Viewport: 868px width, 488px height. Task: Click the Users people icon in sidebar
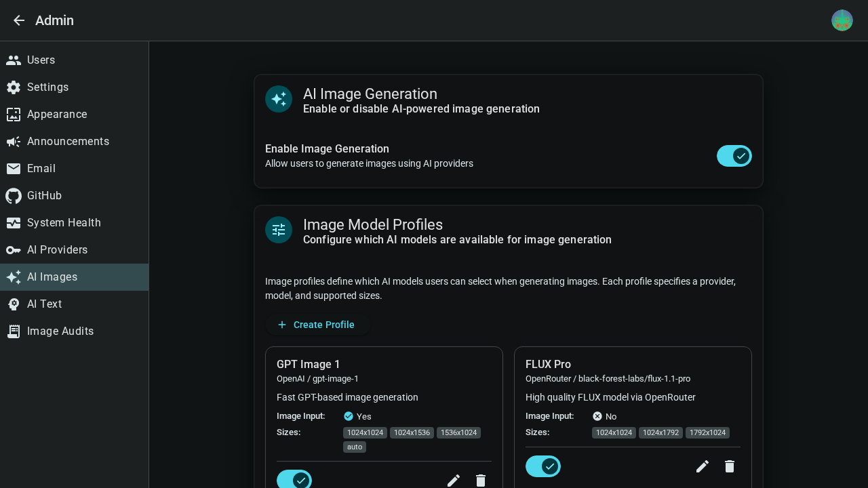(14, 60)
